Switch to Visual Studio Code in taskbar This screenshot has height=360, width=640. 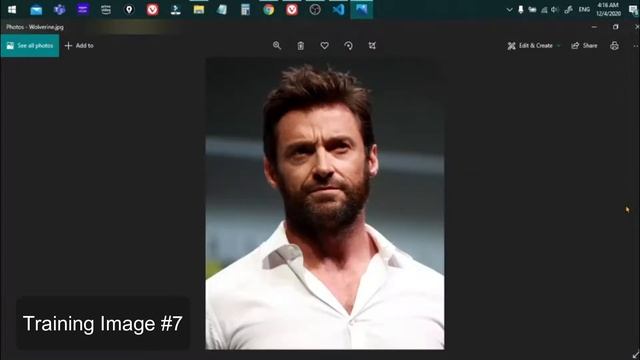pyautogui.click(x=338, y=9)
